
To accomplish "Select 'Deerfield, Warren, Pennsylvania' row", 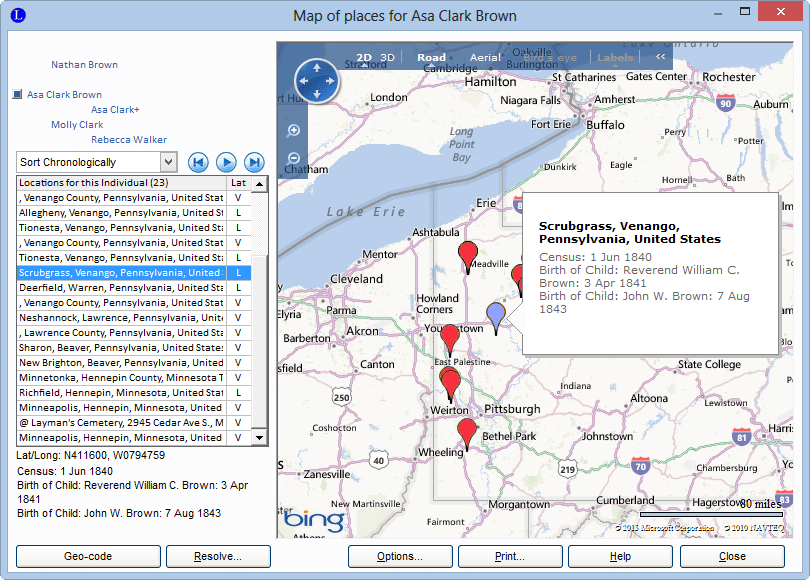I will coord(134,288).
